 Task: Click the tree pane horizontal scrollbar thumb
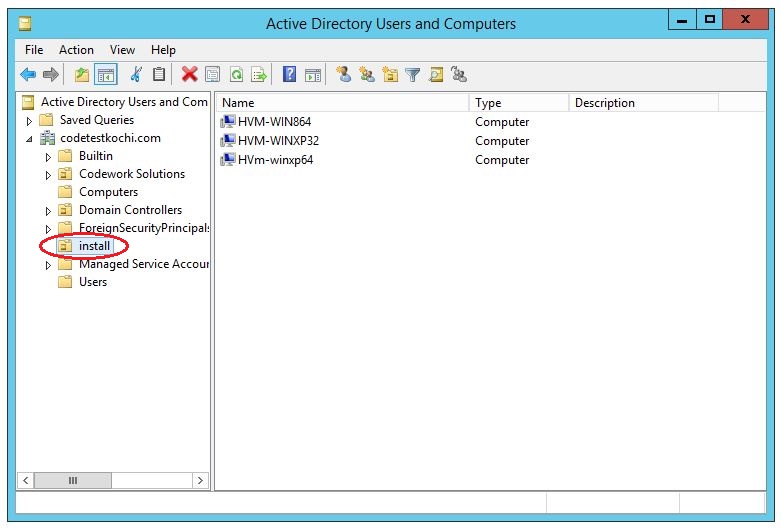tap(73, 480)
